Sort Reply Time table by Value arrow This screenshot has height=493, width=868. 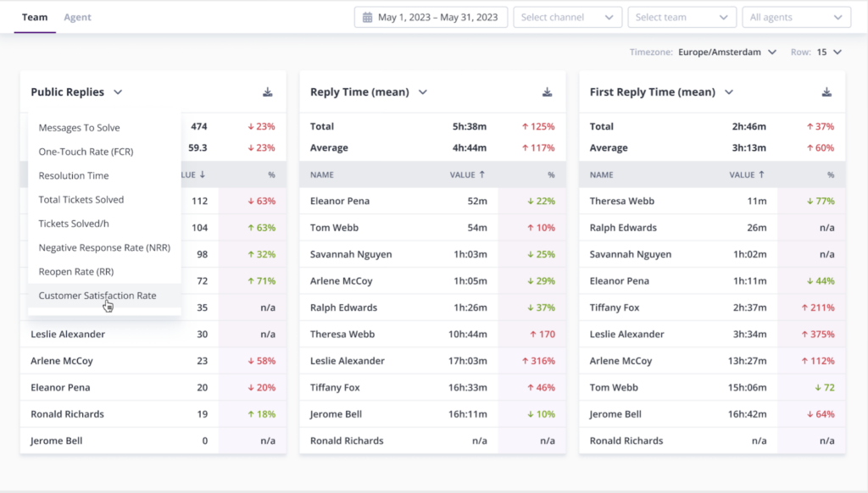tap(482, 174)
